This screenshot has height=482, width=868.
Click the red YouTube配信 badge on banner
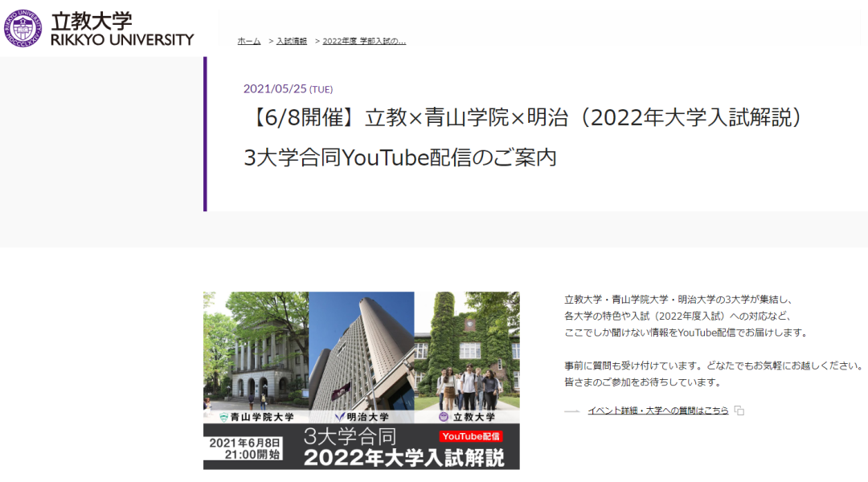470,436
